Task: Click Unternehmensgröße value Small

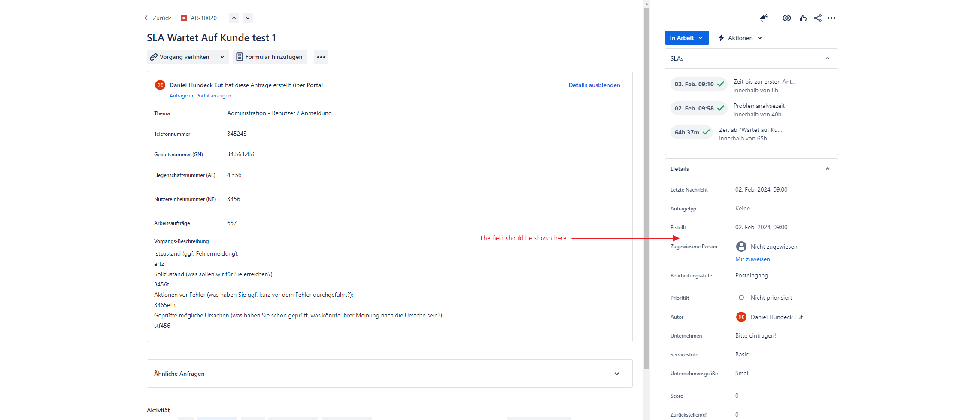Action: pos(742,373)
